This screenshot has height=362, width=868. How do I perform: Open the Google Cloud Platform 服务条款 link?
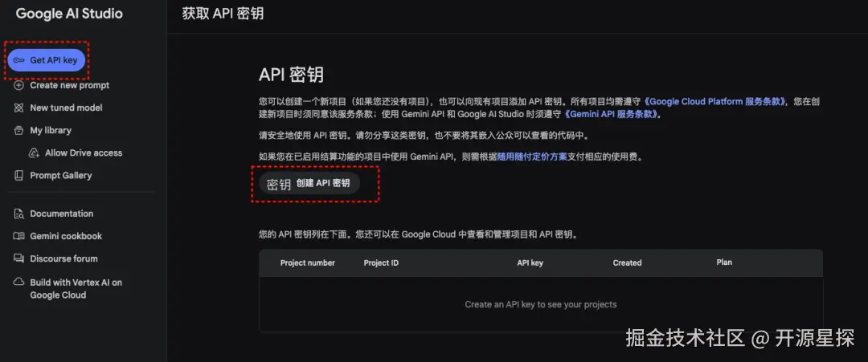tap(716, 102)
